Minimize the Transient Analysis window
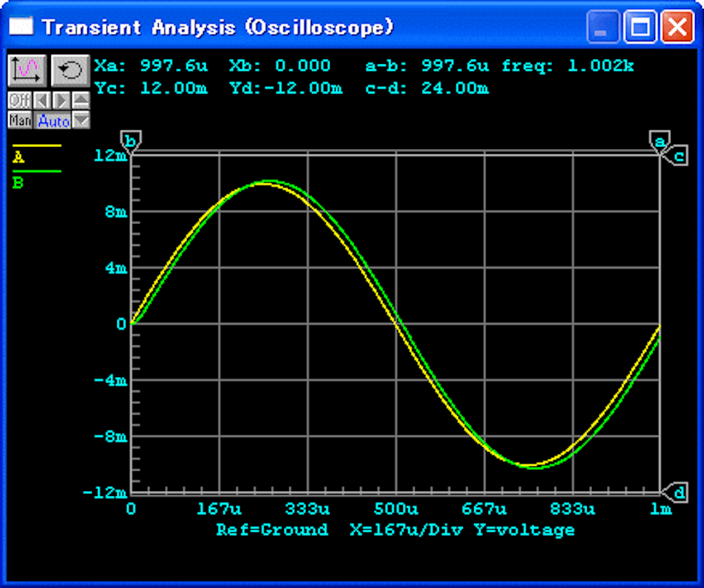 click(604, 27)
